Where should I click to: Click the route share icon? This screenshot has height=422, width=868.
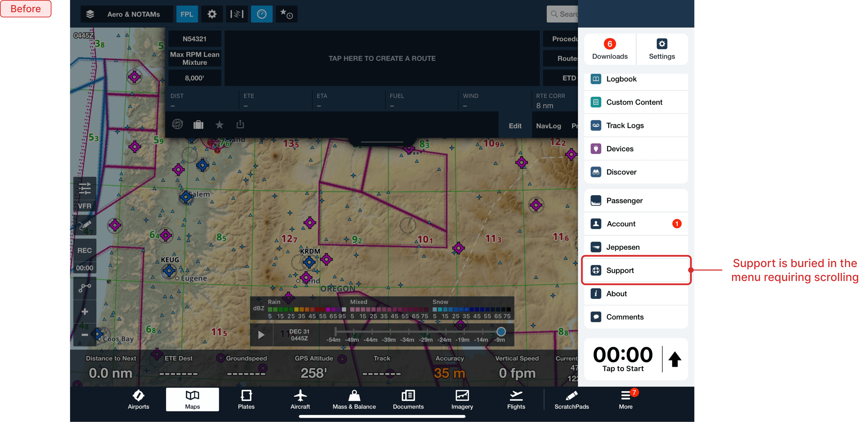pyautogui.click(x=240, y=125)
